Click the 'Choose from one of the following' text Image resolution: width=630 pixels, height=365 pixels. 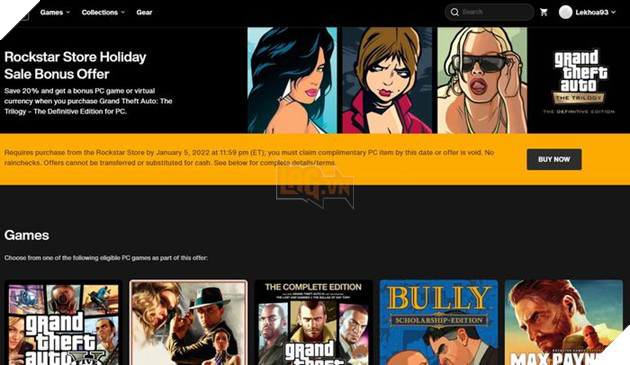(106, 258)
